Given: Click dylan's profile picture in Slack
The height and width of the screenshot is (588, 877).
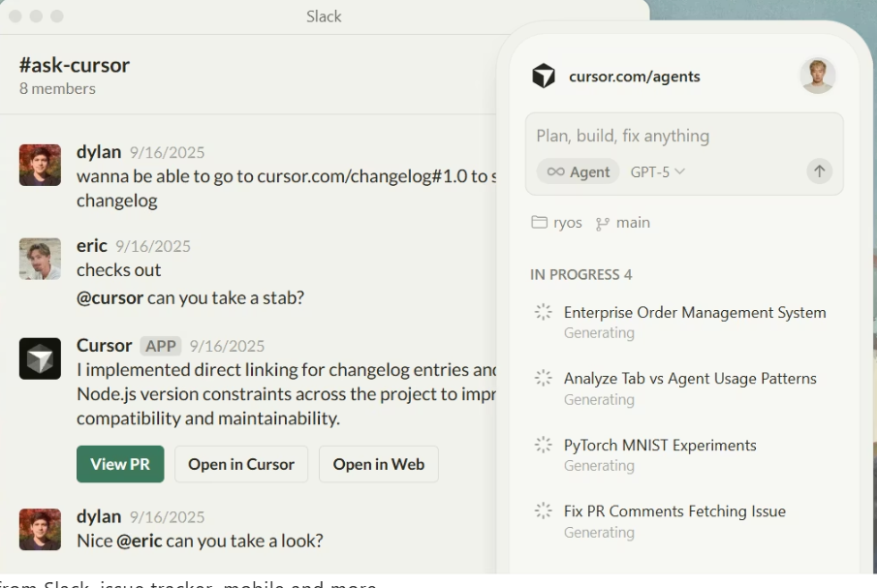Looking at the screenshot, I should point(40,165).
